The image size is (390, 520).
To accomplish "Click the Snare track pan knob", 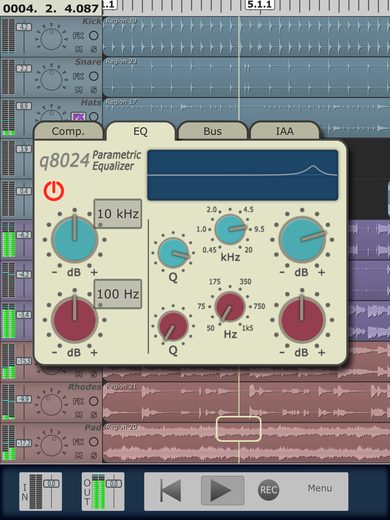I will click(x=51, y=79).
